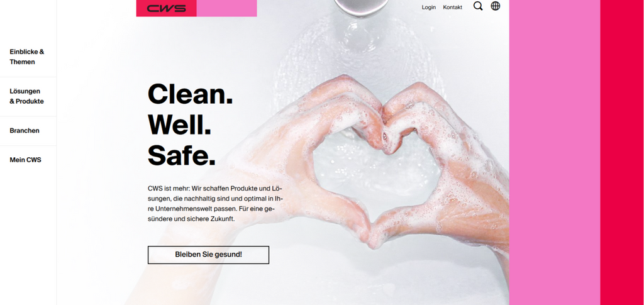Image resolution: width=644 pixels, height=305 pixels.
Task: Click the Login link
Action: (x=429, y=8)
